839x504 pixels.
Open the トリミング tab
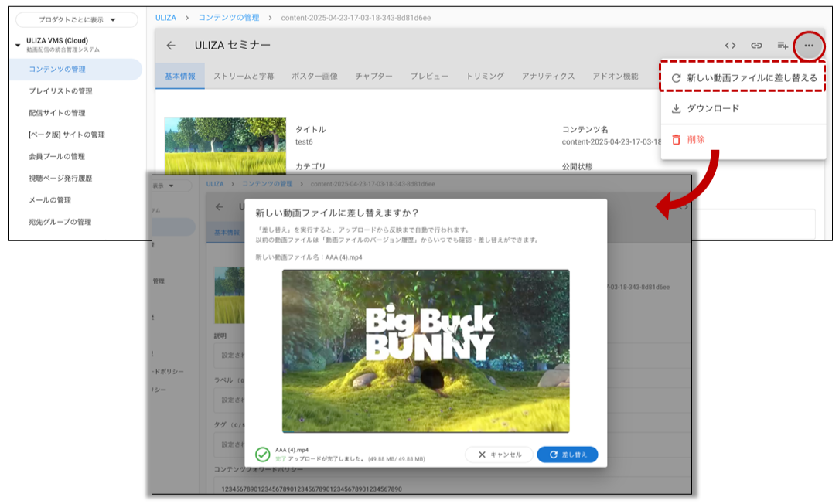point(486,76)
